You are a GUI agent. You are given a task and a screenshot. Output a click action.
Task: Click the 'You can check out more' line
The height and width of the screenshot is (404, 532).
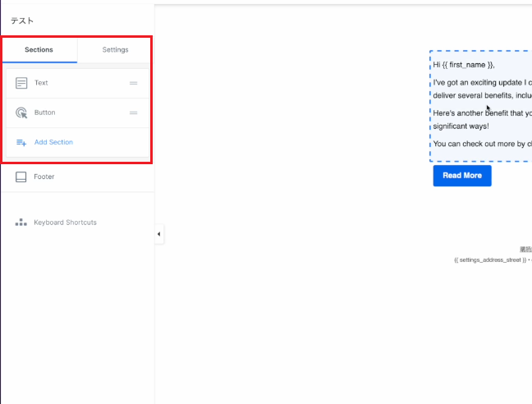[483, 144]
